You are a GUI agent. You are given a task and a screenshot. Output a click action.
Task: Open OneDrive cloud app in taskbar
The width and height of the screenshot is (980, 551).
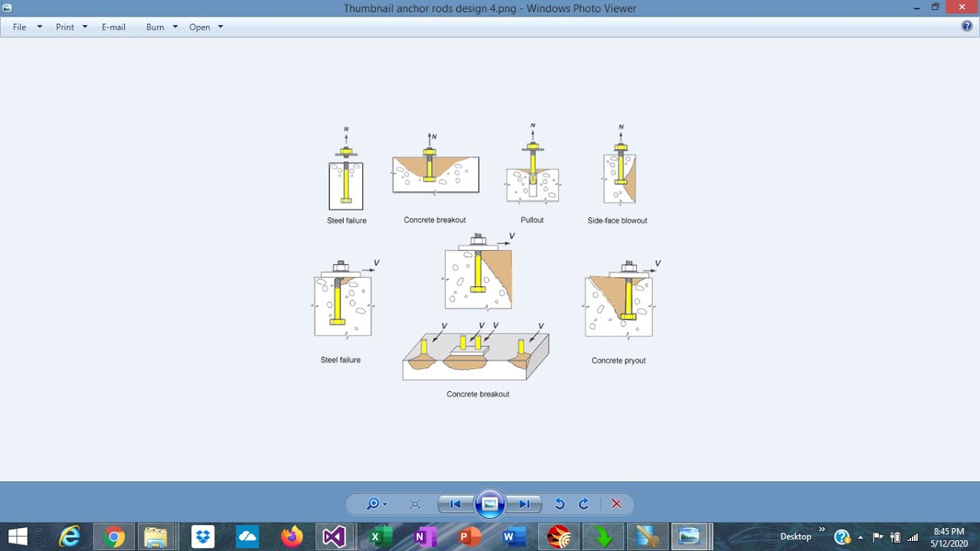pos(247,536)
